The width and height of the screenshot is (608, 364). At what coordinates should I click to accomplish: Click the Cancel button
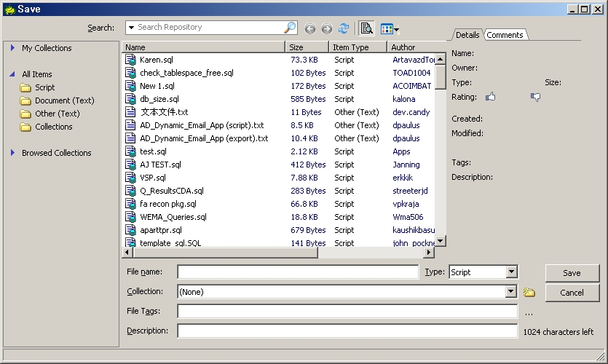click(572, 293)
